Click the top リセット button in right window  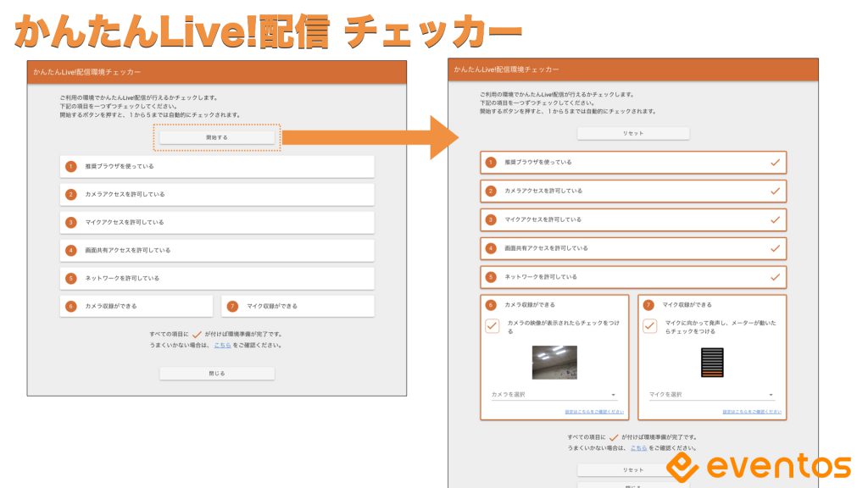(633, 133)
